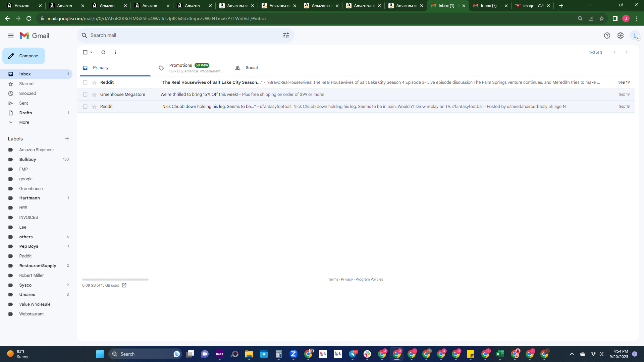Click the Refresh inbox icon
This screenshot has width=644, height=362.
pyautogui.click(x=103, y=52)
